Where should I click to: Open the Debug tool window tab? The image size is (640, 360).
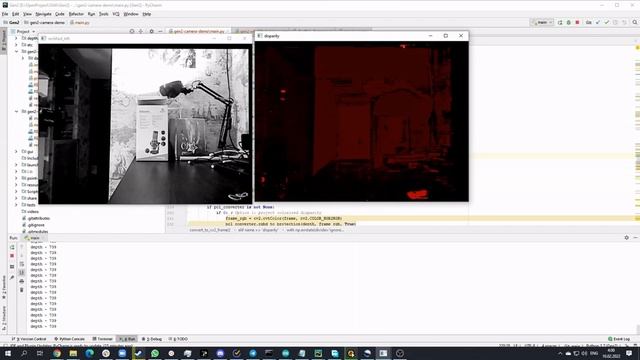click(152, 339)
